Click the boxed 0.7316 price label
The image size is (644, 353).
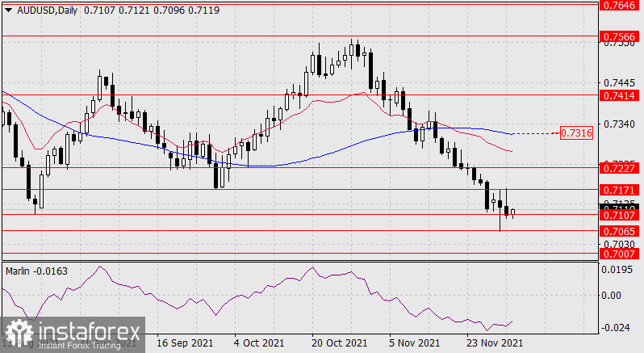point(577,132)
